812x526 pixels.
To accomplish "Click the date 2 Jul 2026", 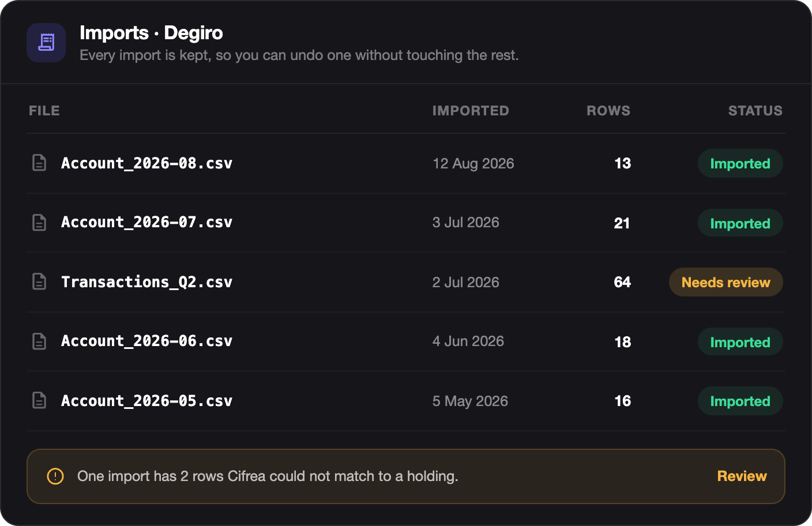I will [x=466, y=283].
